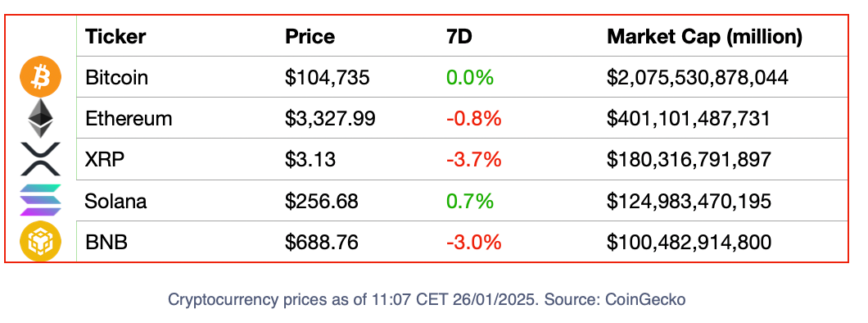Click the Bitcoin ticker name
Screen dimensions: 868x323
pos(117,78)
